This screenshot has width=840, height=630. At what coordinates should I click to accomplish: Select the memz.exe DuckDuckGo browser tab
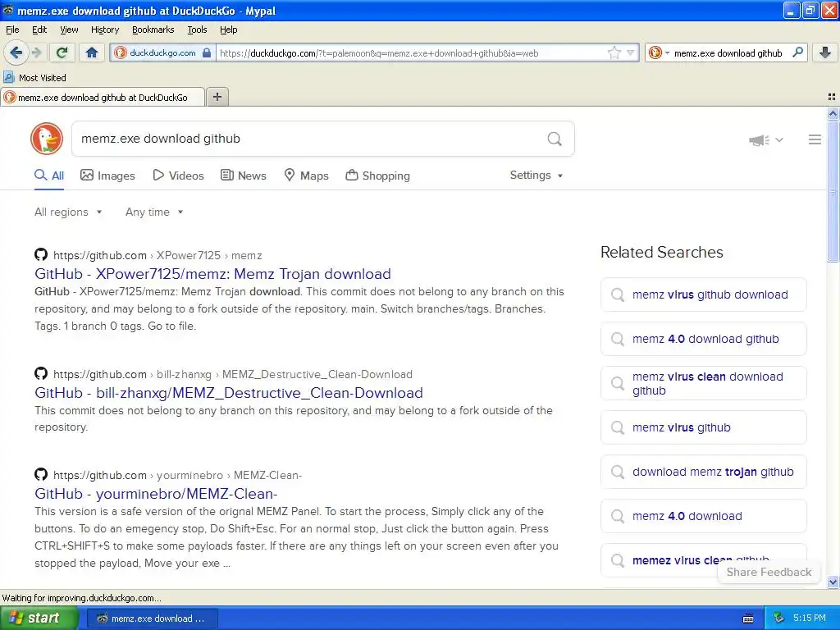[x=103, y=97]
